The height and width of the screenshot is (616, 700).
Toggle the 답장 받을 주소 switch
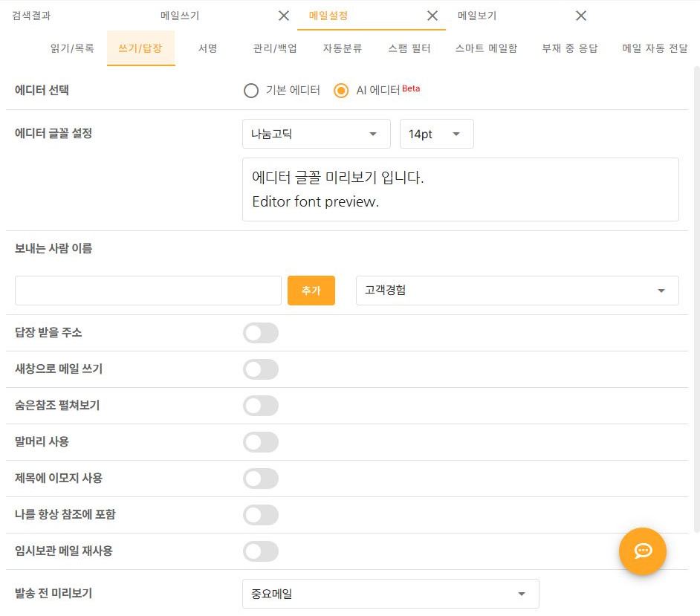tap(261, 333)
